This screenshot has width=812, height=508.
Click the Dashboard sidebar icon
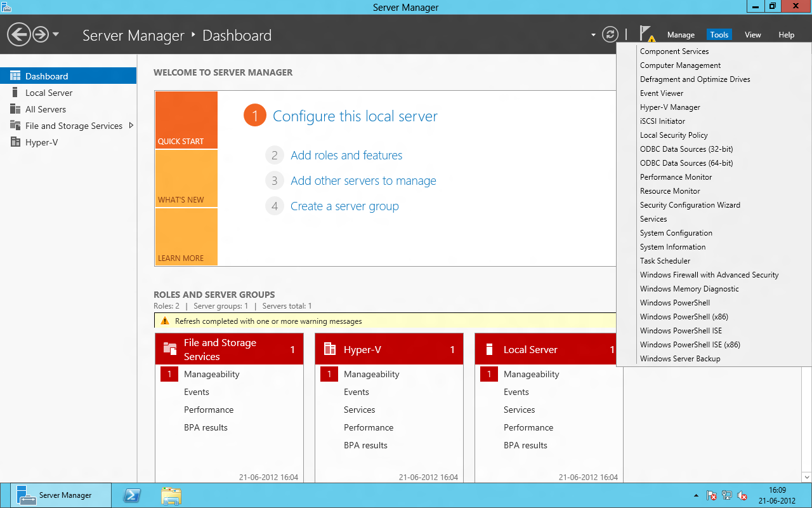(x=15, y=76)
